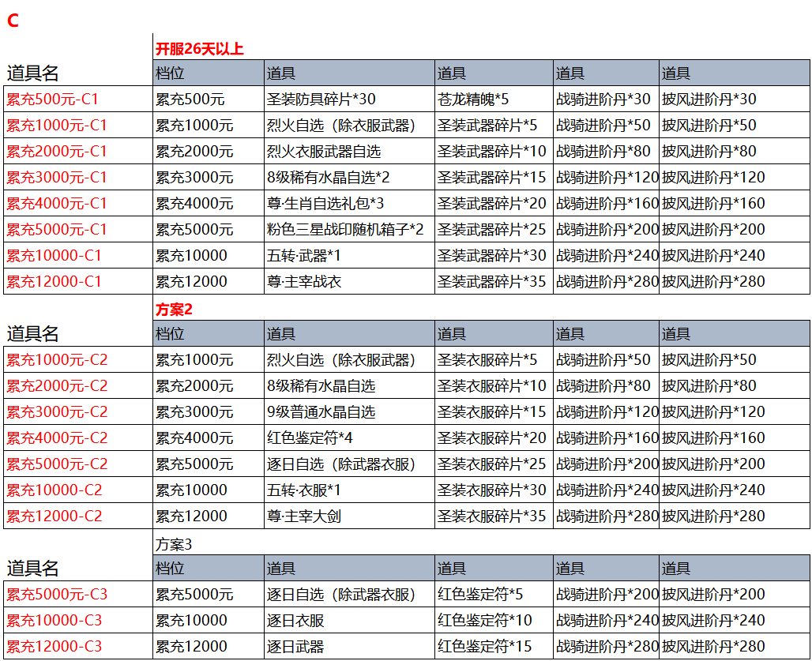Select the cell containing 圣装防具碎片*30
The height and width of the screenshot is (661, 812).
tap(321, 100)
